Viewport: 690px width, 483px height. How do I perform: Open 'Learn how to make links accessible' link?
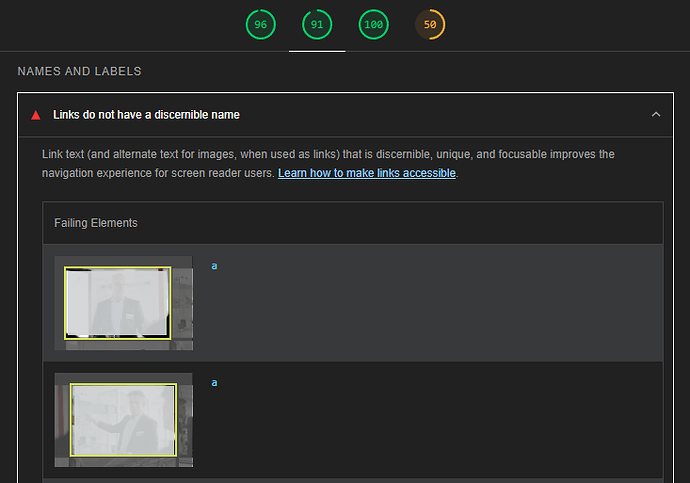[367, 173]
